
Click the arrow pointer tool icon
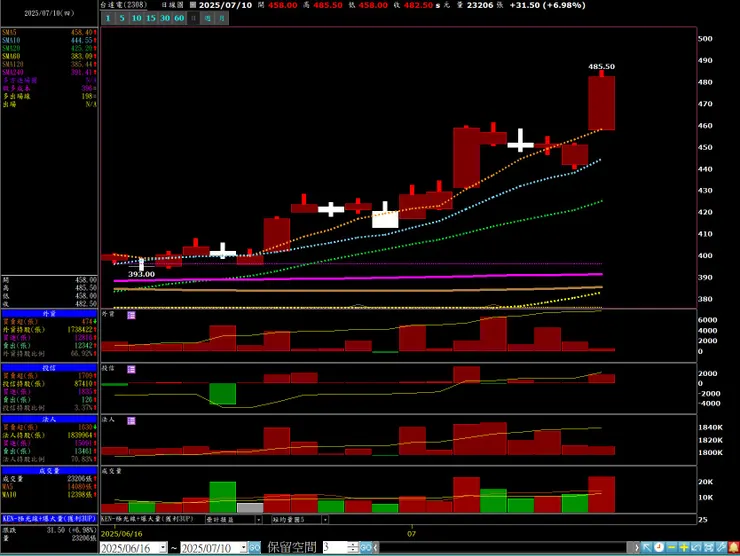click(x=647, y=548)
